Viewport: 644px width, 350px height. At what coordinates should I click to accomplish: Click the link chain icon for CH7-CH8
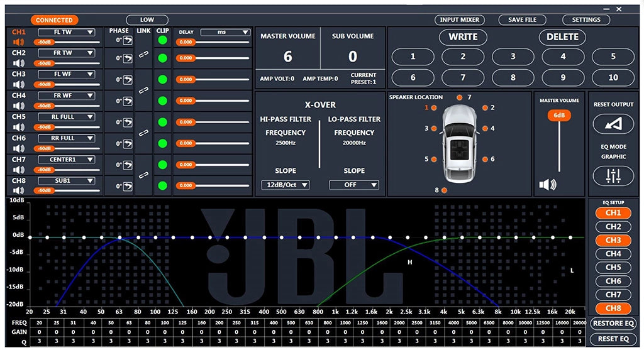(143, 175)
